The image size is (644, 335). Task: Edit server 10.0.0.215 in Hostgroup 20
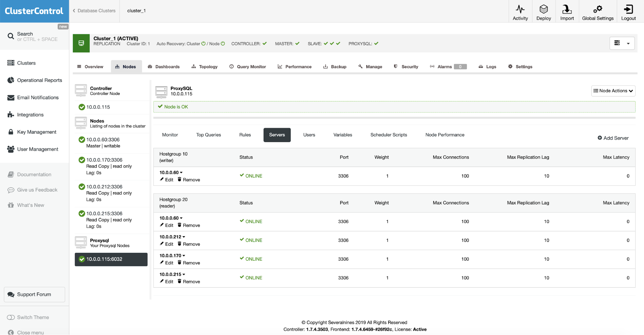167,282
